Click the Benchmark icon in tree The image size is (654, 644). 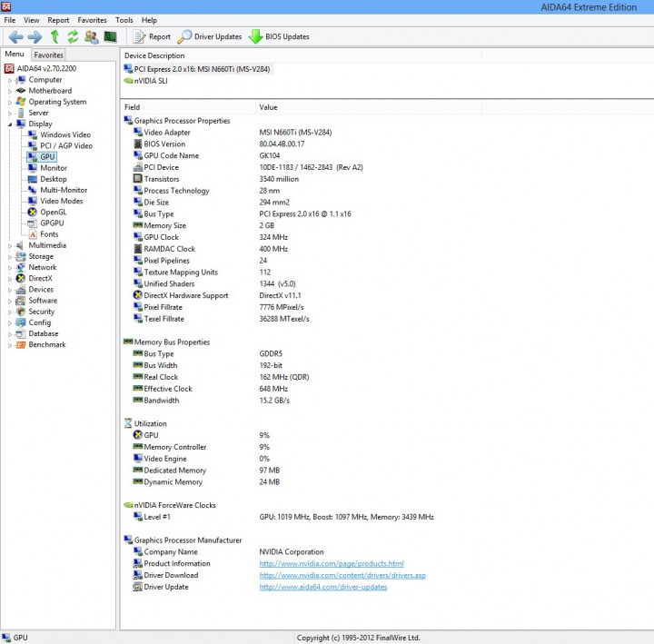20,344
